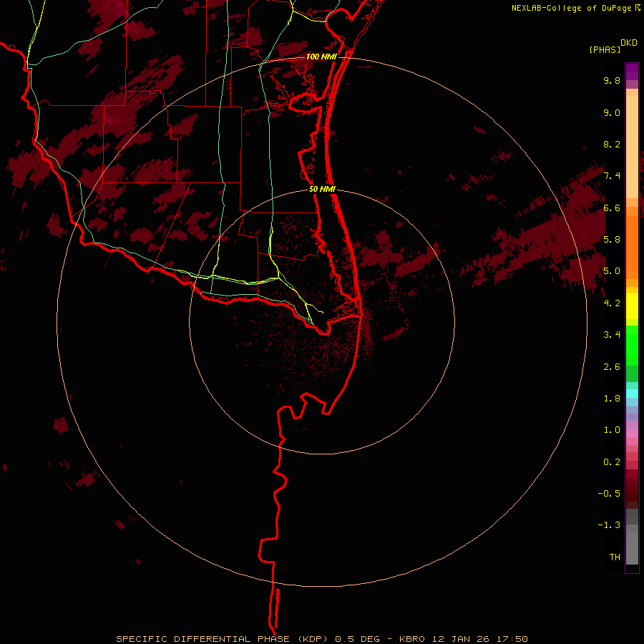The image size is (644, 644).
Task: Click the DKD legend unit label
Action: pyautogui.click(x=629, y=43)
